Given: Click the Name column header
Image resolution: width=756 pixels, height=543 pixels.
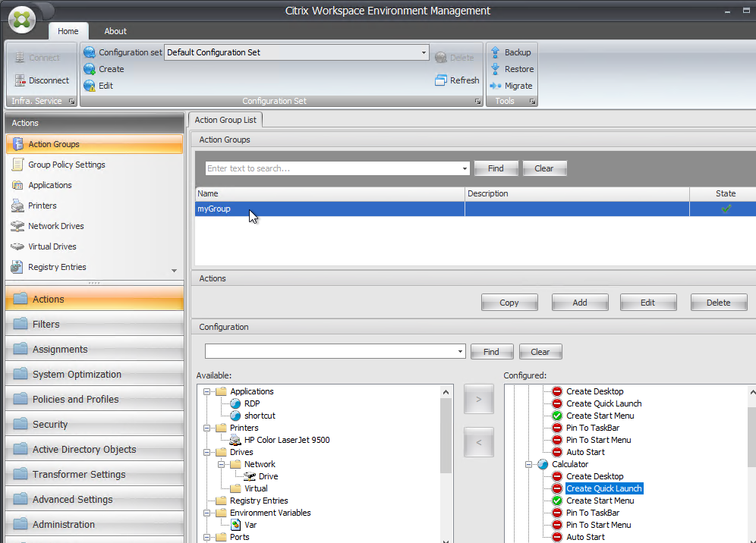Looking at the screenshot, I should pos(329,193).
